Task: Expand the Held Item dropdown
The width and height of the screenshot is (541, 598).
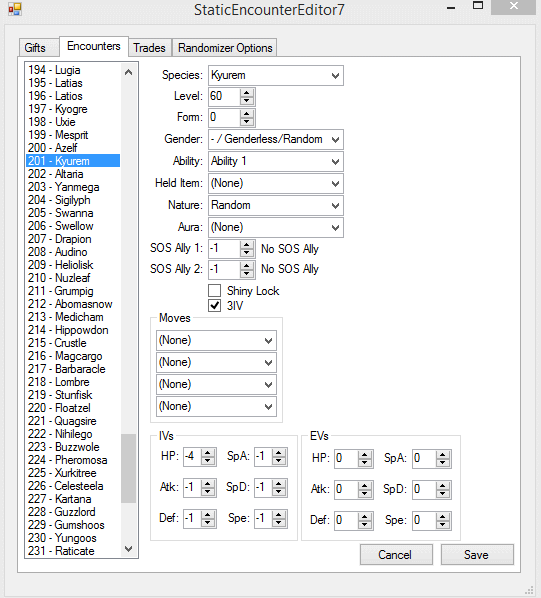Action: [x=276, y=183]
